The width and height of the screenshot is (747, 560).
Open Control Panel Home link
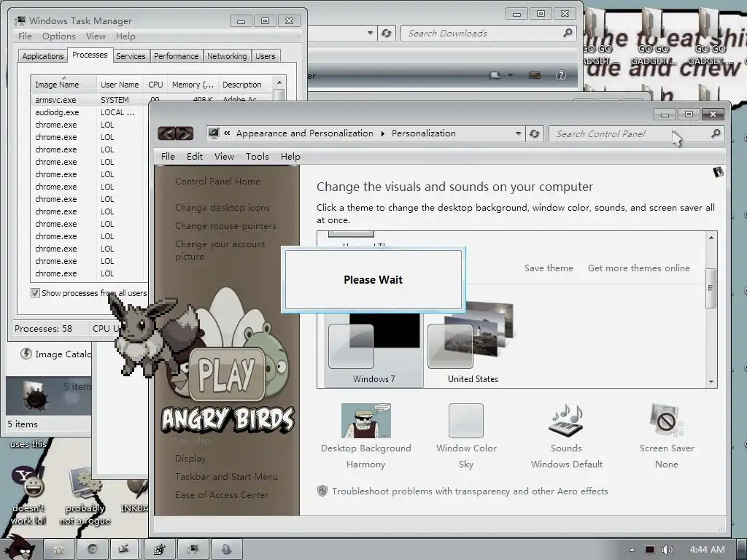(x=217, y=182)
